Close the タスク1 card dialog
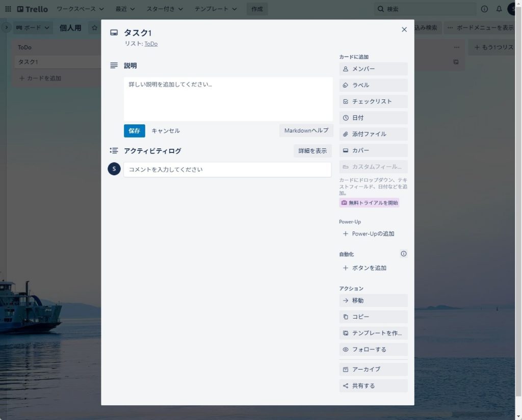522x420 pixels. pyautogui.click(x=404, y=30)
